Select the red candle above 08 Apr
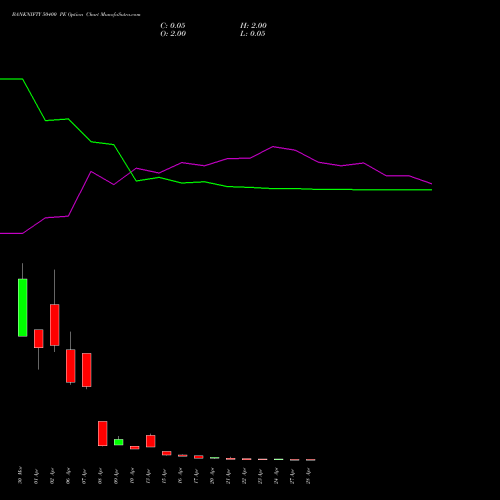500x500 pixels. [103, 433]
